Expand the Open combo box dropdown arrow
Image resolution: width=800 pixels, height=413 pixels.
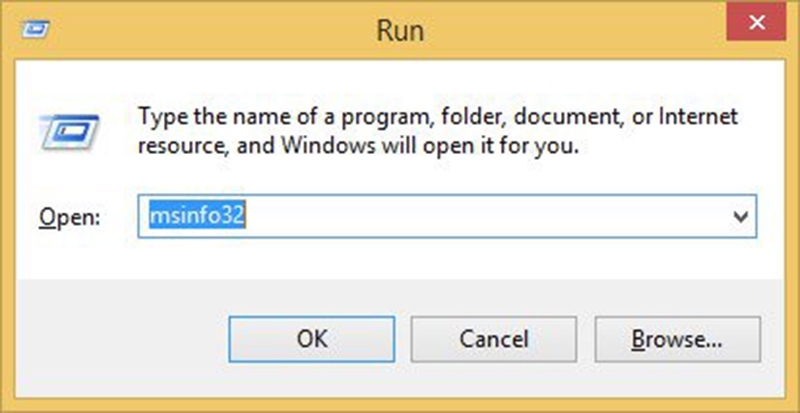pos(741,216)
